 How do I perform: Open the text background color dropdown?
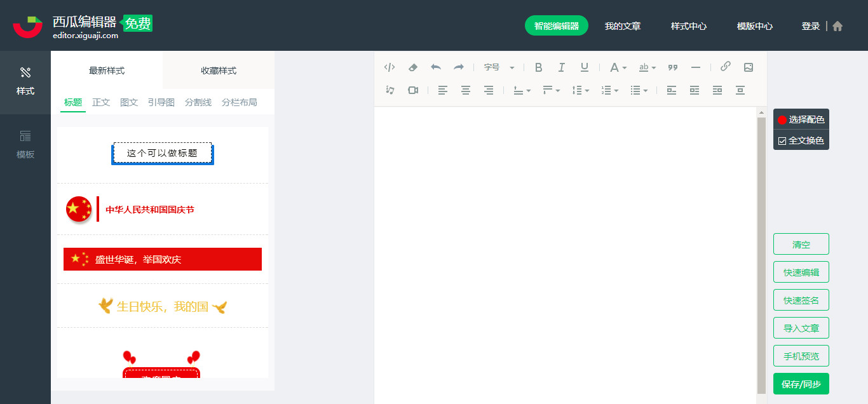(x=648, y=67)
